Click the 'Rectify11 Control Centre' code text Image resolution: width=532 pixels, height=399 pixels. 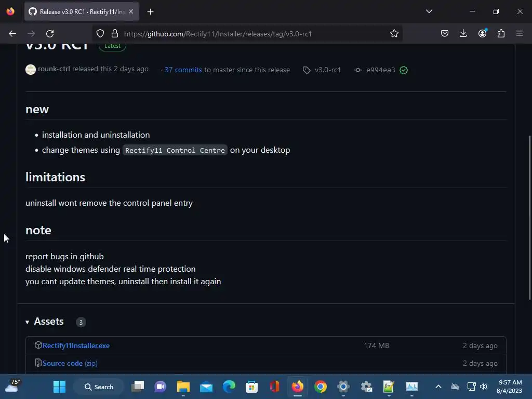[x=175, y=150]
